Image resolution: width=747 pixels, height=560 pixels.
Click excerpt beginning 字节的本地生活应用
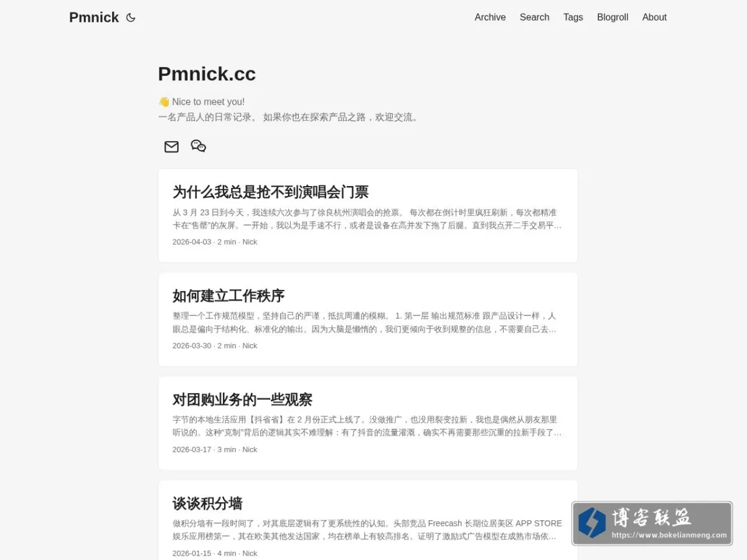367,426
